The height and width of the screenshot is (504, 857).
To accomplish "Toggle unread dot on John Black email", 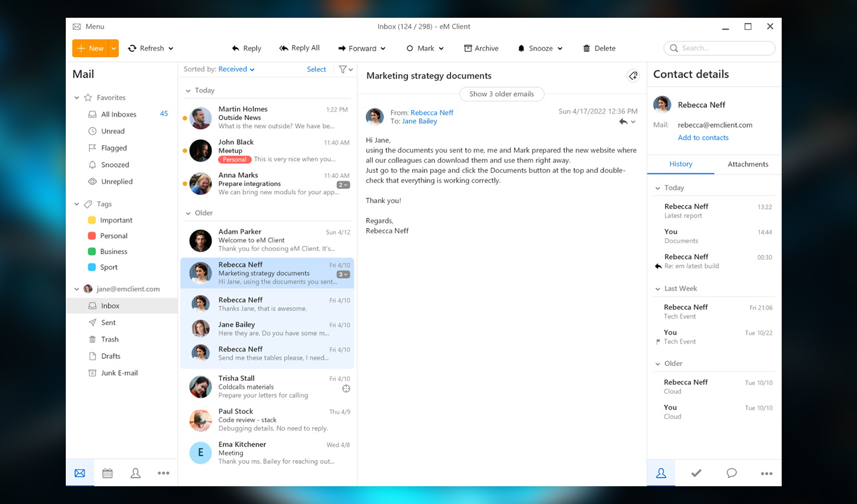I will point(185,151).
